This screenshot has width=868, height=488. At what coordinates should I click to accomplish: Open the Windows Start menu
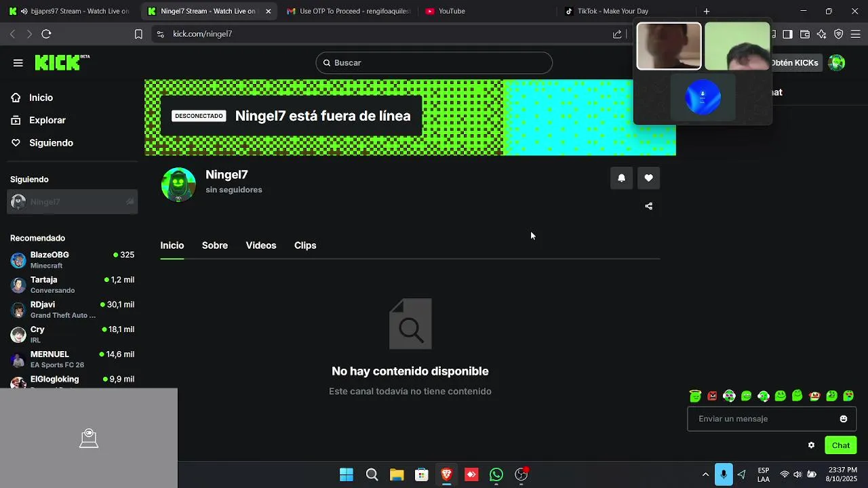click(x=347, y=474)
